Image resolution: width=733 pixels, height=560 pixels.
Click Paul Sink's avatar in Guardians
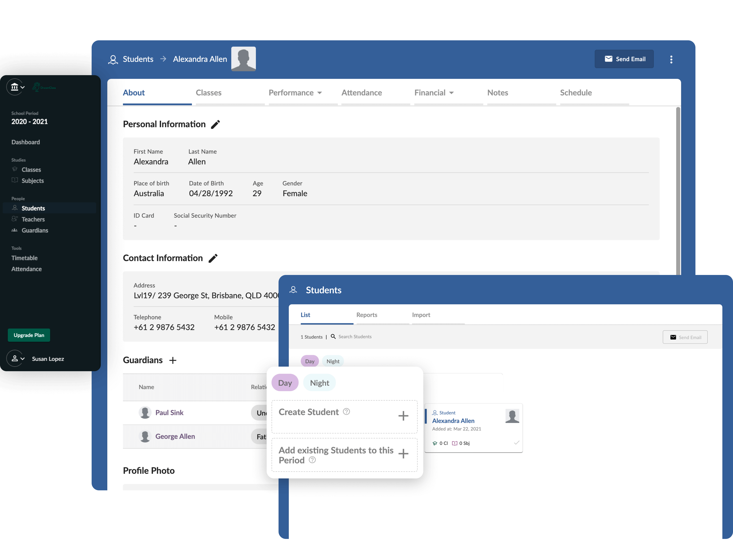(145, 413)
